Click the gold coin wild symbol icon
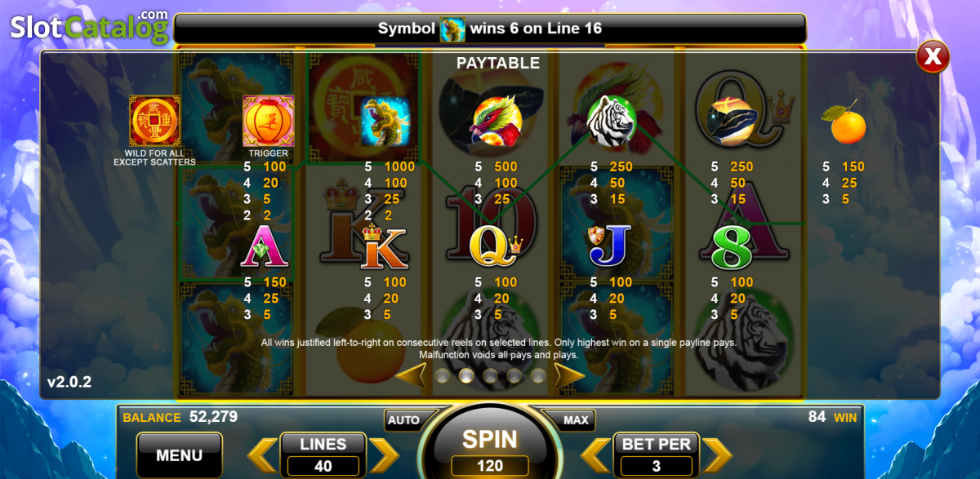 (x=155, y=121)
